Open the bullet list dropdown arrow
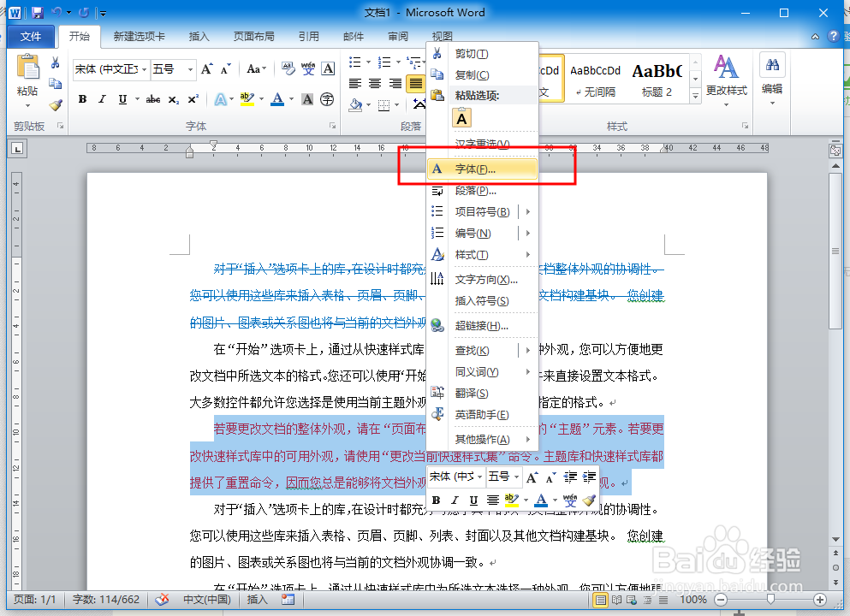Viewport: 850px width, 616px height. click(x=369, y=62)
